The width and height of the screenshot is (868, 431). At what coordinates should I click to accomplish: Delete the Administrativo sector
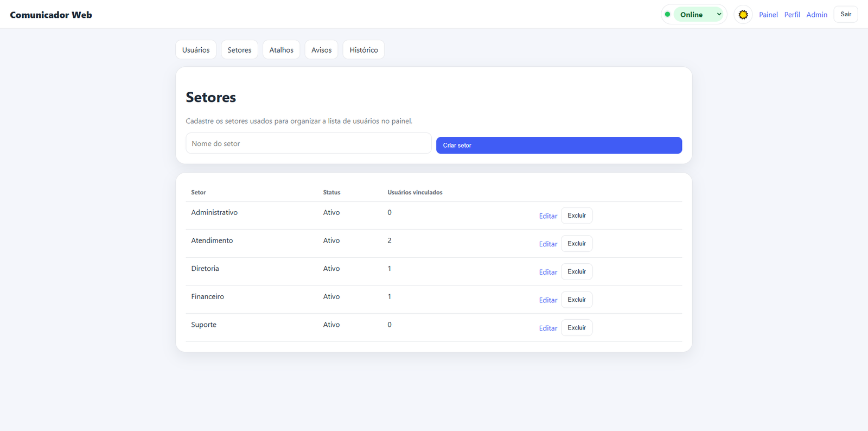point(577,215)
